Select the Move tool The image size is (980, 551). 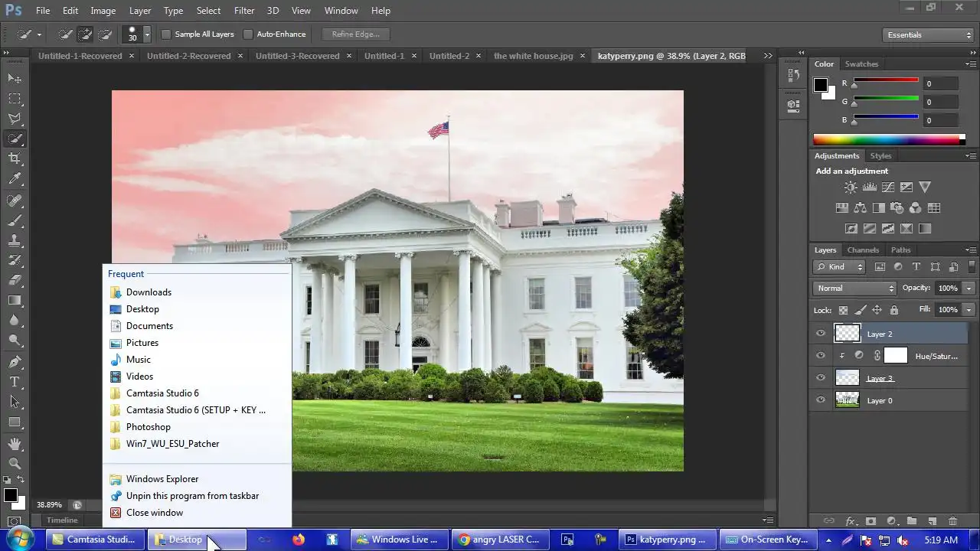click(15, 79)
